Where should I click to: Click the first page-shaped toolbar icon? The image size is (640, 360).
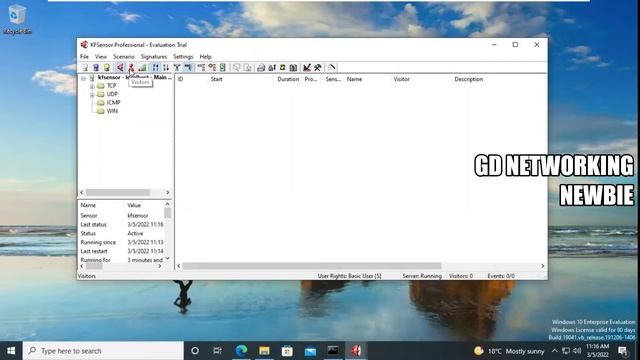click(x=85, y=67)
